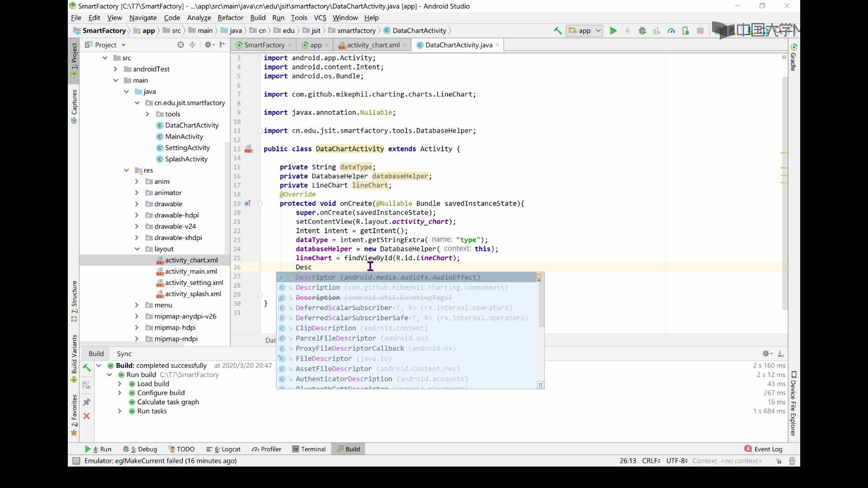This screenshot has width=868, height=488.
Task: Switch to the Sync tab
Action: (124, 354)
